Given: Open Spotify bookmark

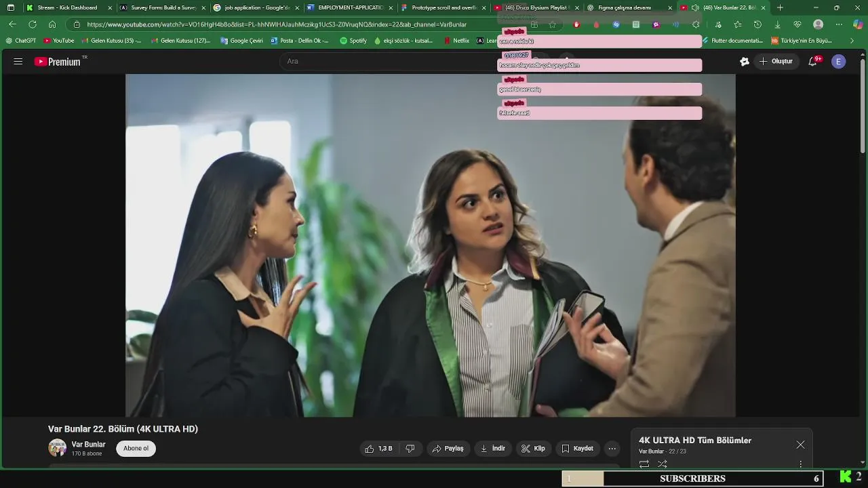Looking at the screenshot, I should click(x=353, y=41).
